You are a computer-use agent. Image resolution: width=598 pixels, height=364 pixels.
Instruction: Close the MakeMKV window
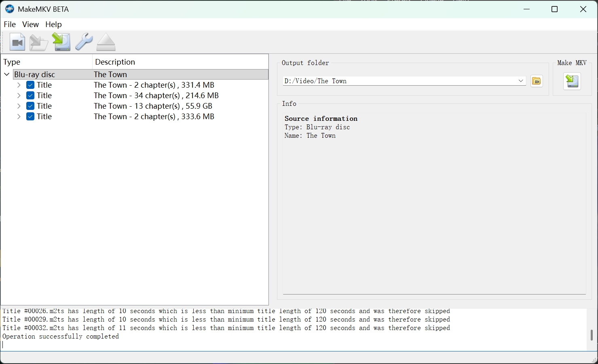(583, 9)
